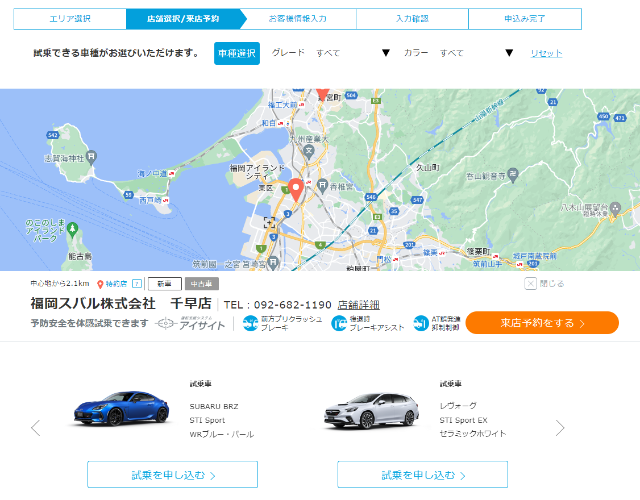This screenshot has width=640, height=500.
Task: Click the 福岡アイランドシティ label on map
Action: 257,172
